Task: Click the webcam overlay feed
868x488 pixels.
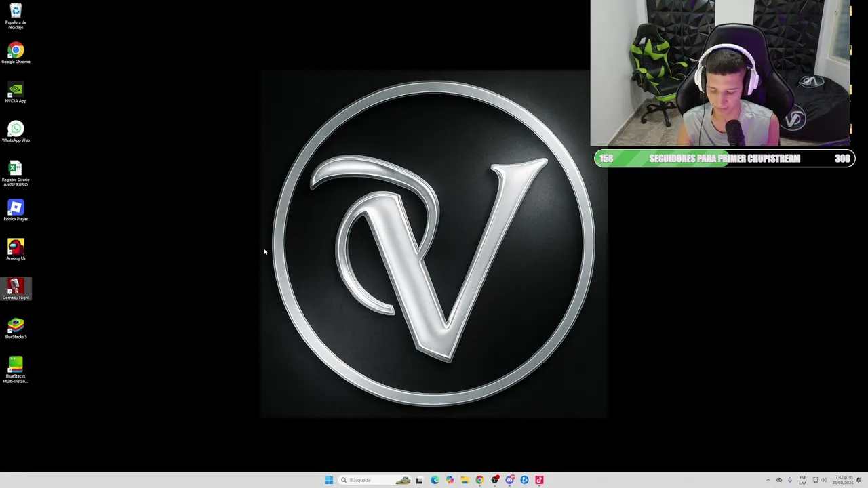Action: tap(720, 73)
